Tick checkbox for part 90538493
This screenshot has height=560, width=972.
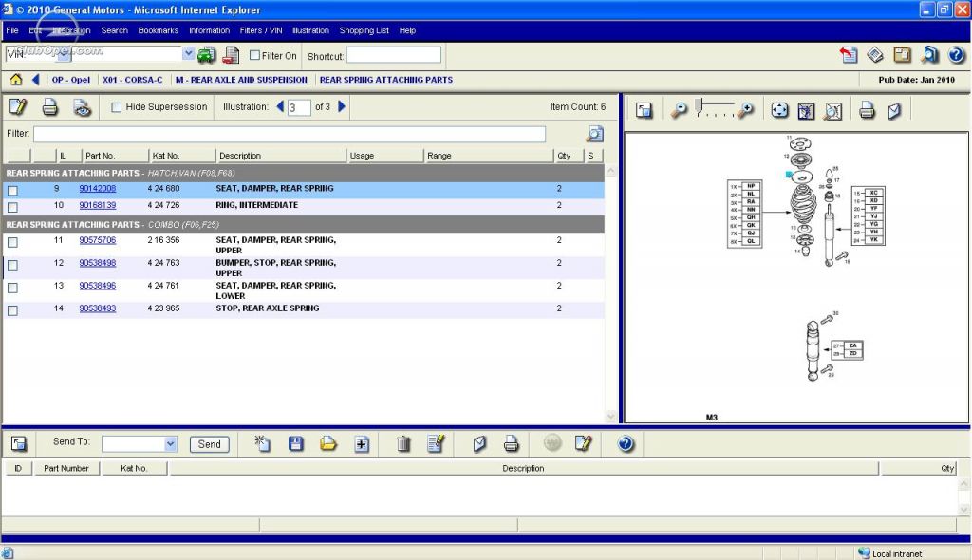[x=12, y=310]
